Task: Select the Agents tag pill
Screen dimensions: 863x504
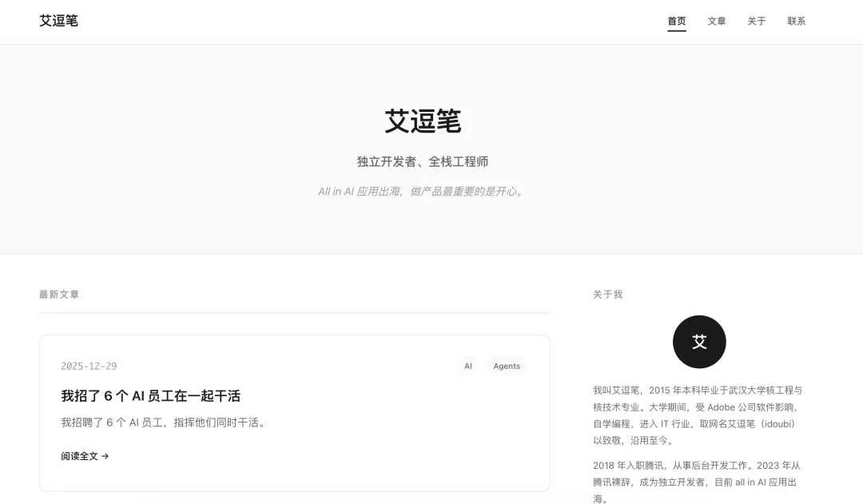Action: click(x=507, y=366)
